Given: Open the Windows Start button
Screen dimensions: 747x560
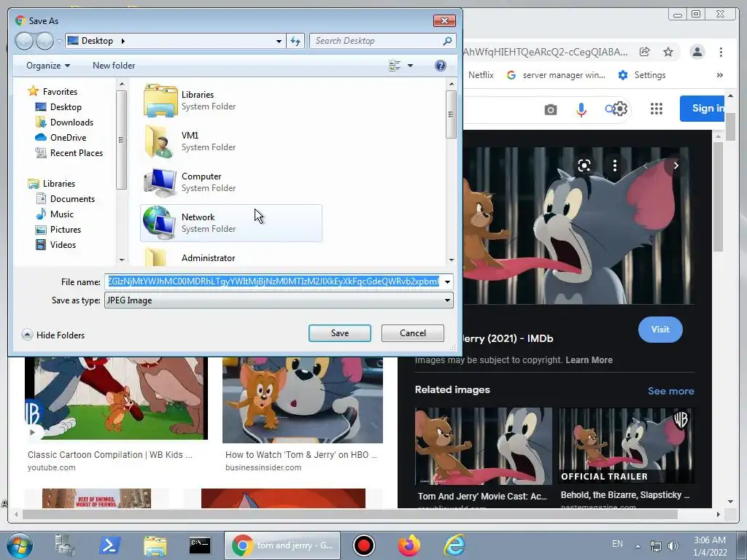Looking at the screenshot, I should [20, 545].
